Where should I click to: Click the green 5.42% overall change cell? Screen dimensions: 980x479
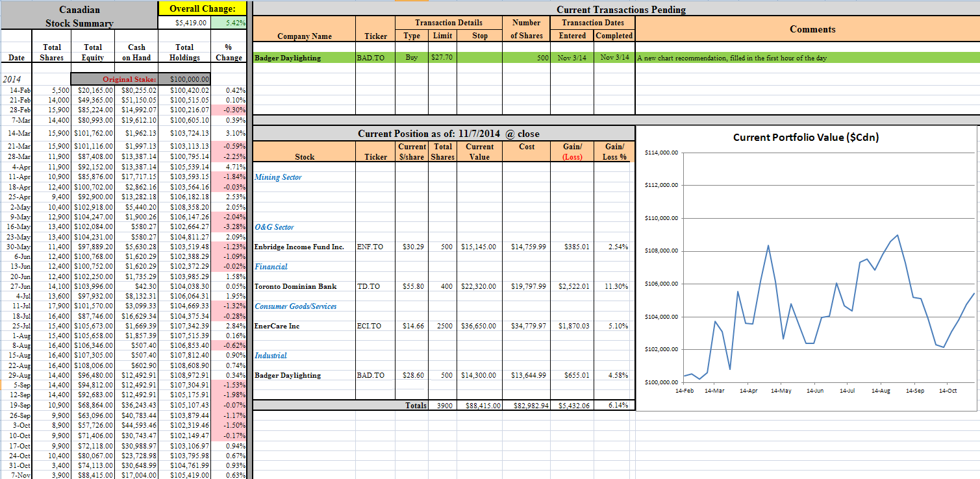tap(227, 23)
